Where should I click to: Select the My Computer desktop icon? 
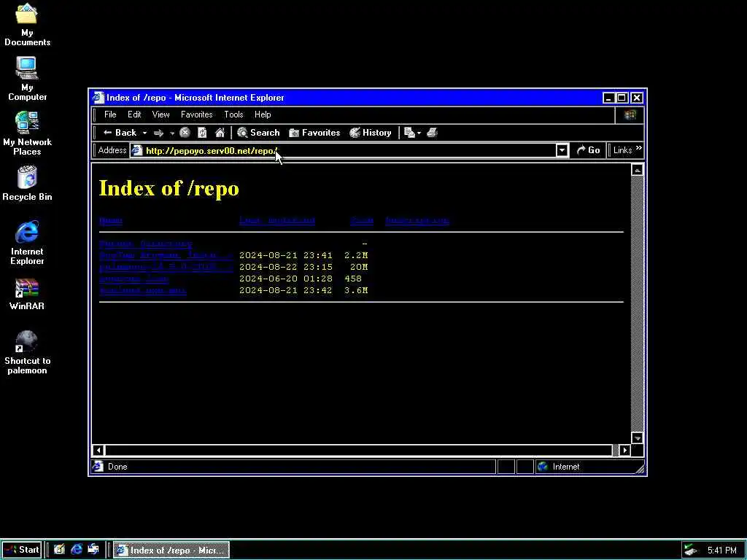[27, 79]
